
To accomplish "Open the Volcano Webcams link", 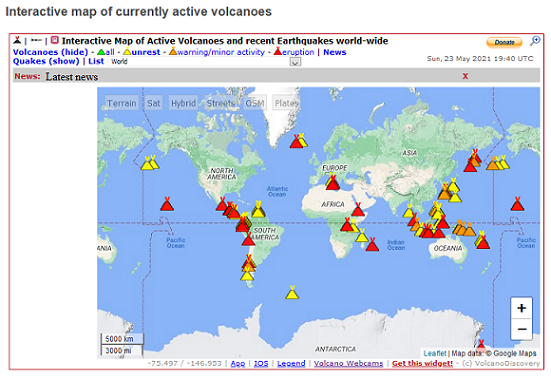I will tap(348, 363).
